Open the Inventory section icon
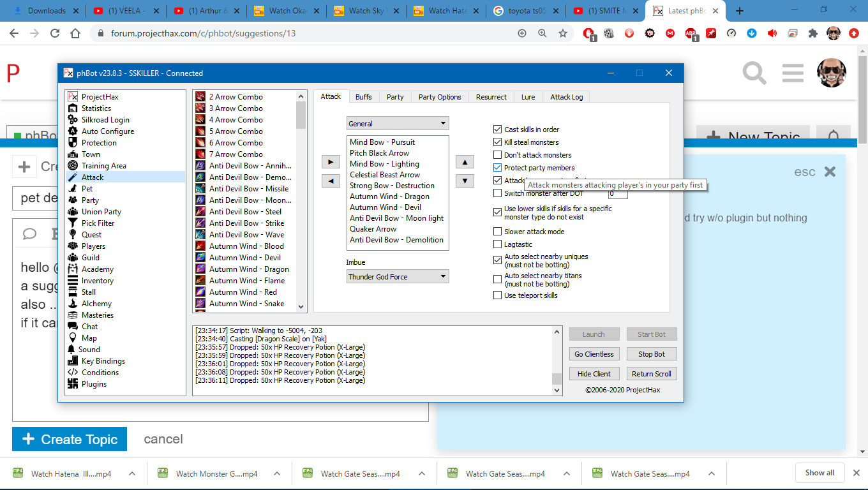Screen dimensions: 868x490 (x=73, y=281)
